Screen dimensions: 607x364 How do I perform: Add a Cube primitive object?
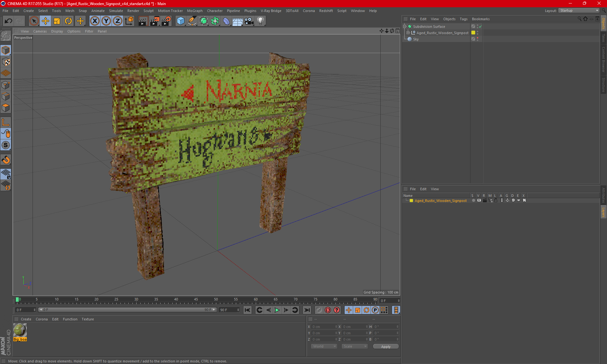click(181, 21)
